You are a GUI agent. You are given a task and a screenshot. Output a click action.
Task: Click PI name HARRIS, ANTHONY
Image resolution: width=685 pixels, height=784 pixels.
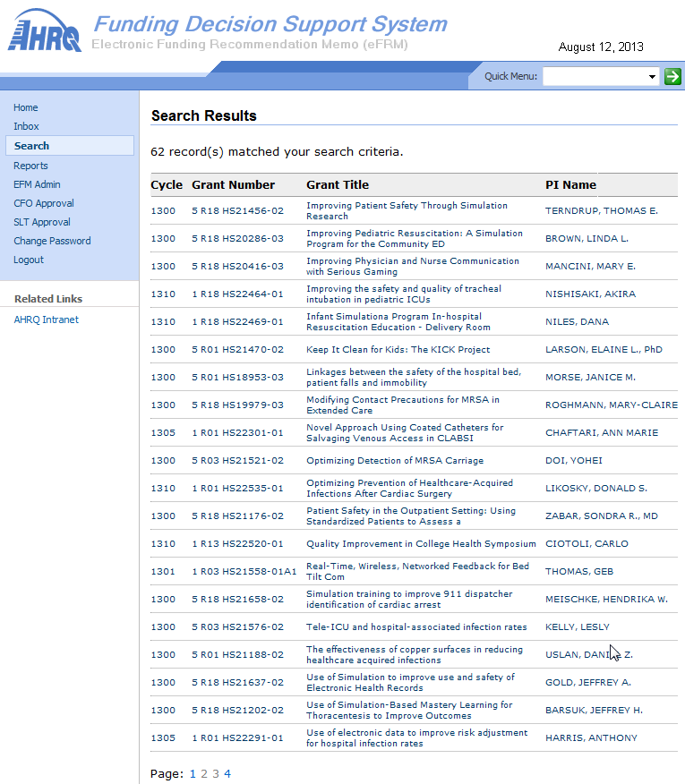pyautogui.click(x=591, y=738)
